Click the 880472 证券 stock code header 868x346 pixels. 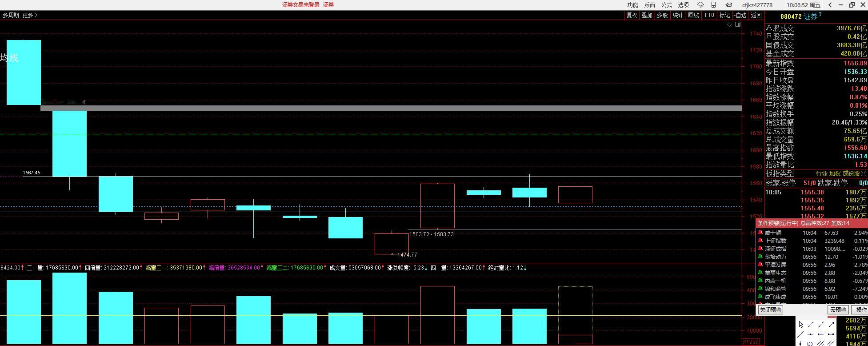point(799,16)
